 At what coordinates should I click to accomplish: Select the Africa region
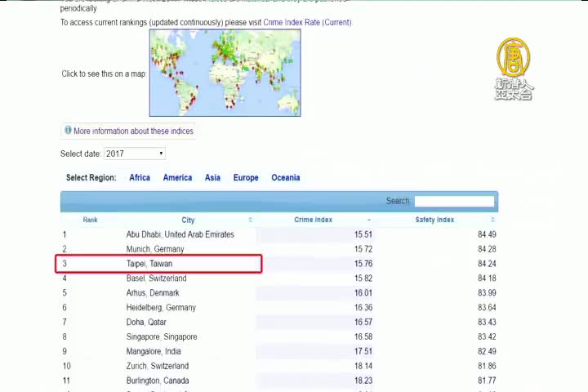pyautogui.click(x=140, y=177)
